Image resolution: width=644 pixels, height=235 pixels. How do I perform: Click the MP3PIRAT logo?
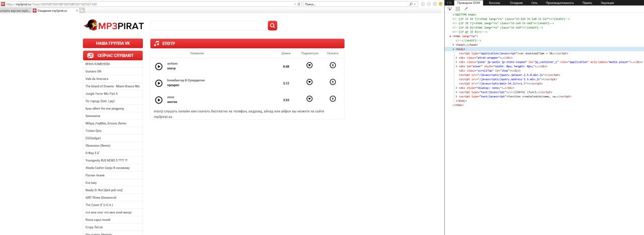(114, 25)
